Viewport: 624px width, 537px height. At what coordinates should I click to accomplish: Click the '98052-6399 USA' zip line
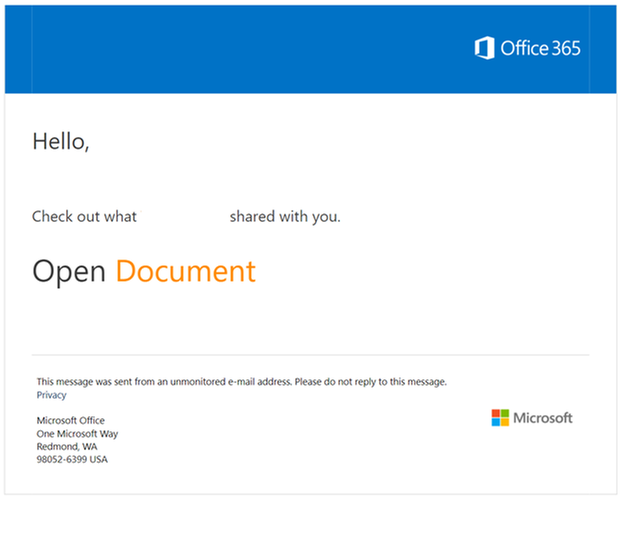point(72,459)
